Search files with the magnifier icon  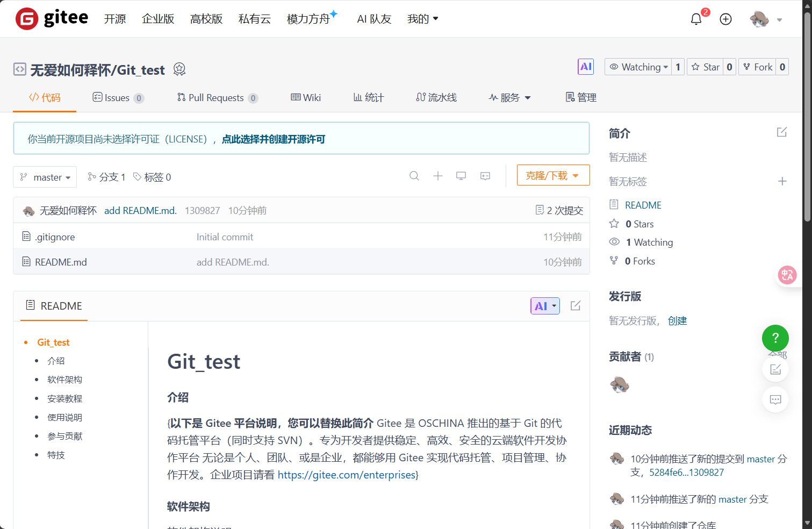(414, 176)
